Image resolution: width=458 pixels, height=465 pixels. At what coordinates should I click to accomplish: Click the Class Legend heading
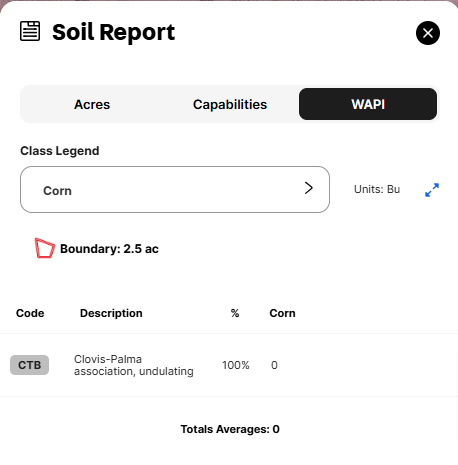pos(60,151)
